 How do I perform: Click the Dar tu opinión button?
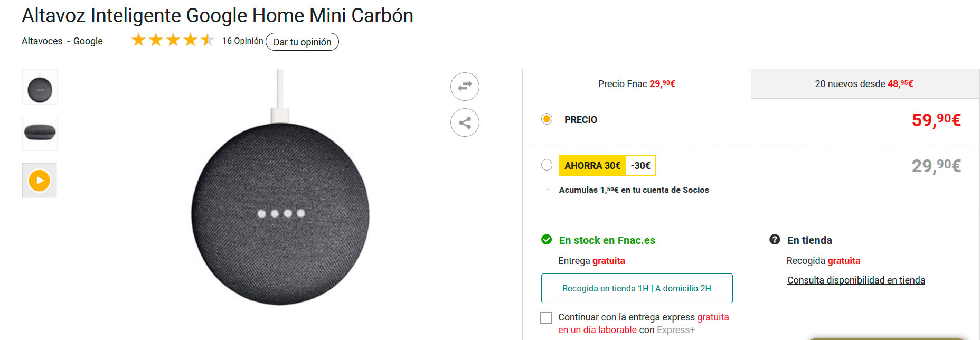coord(302,42)
